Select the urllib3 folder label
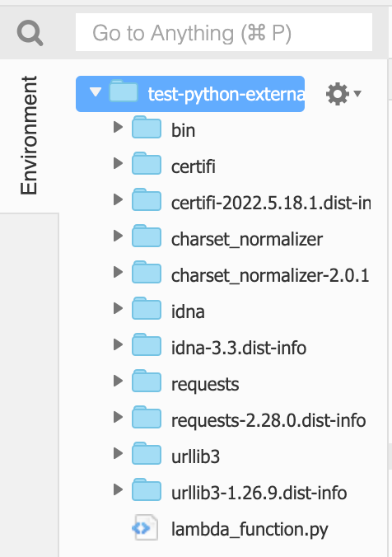This screenshot has width=392, height=557. tap(196, 456)
